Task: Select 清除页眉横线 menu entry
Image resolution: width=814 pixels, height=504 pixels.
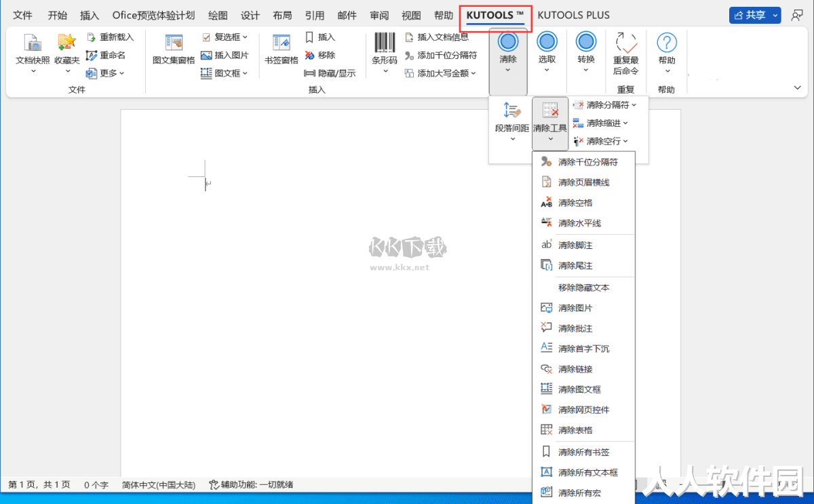Action: [x=583, y=182]
